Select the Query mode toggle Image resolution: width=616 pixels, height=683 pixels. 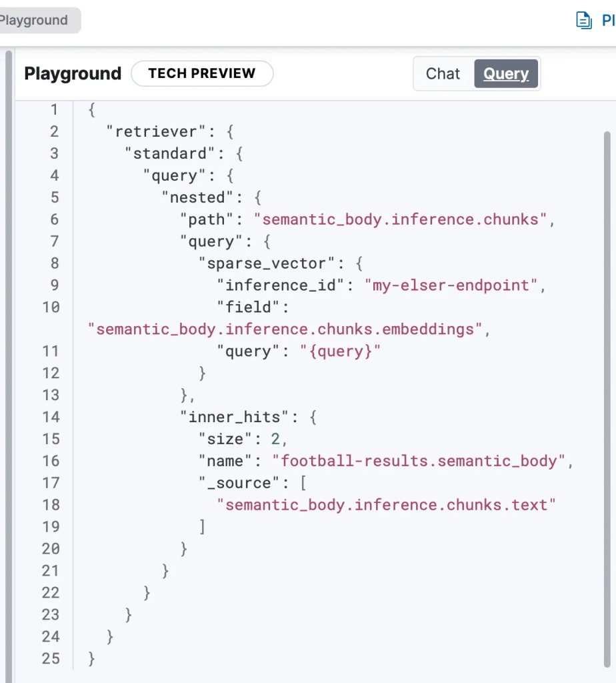[505, 73]
